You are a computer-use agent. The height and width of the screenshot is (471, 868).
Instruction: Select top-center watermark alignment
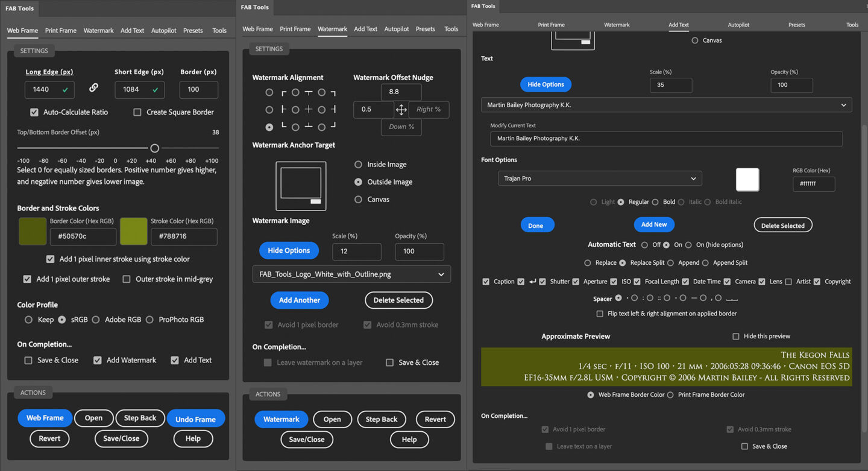coord(295,93)
